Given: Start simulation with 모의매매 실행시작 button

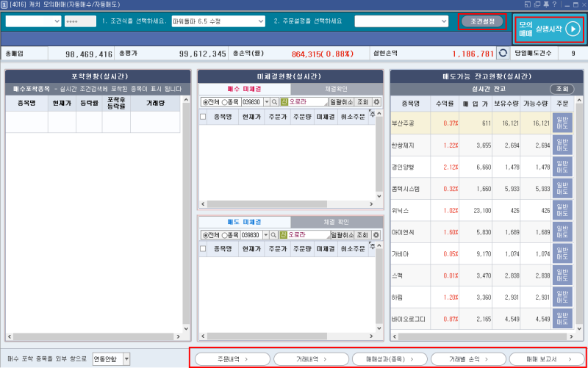Looking at the screenshot, I should click(548, 29).
